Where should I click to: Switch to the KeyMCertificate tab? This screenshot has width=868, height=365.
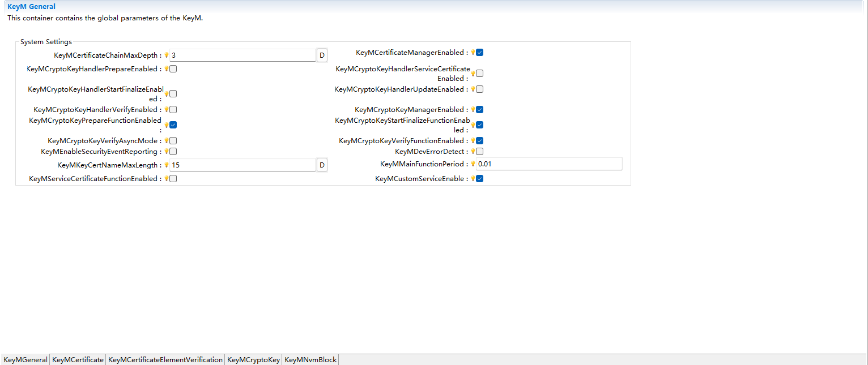tap(78, 360)
